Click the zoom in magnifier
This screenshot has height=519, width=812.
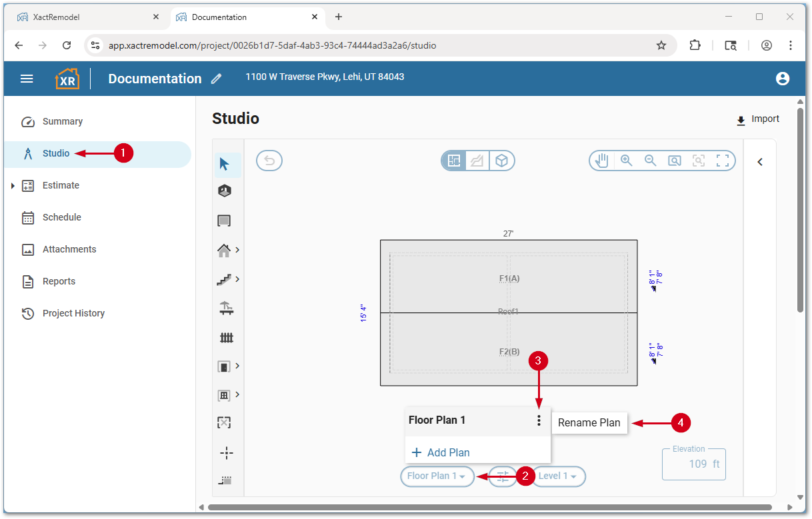(x=626, y=161)
